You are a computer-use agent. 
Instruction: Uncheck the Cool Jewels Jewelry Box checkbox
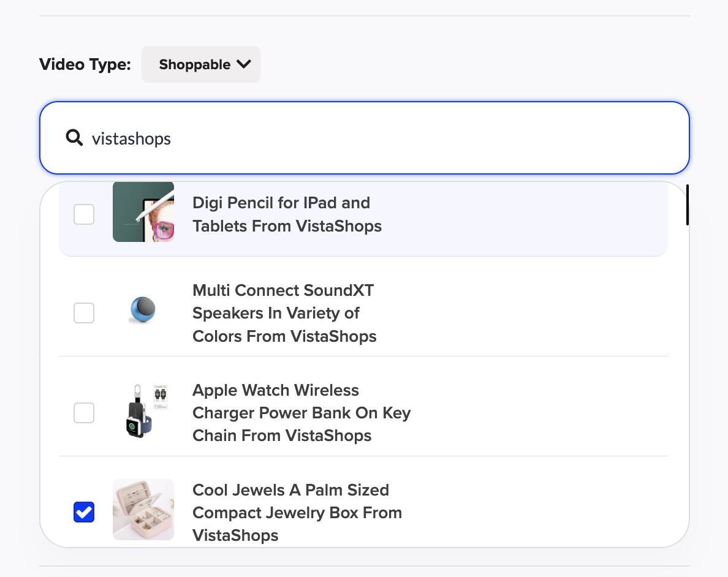pyautogui.click(x=84, y=512)
